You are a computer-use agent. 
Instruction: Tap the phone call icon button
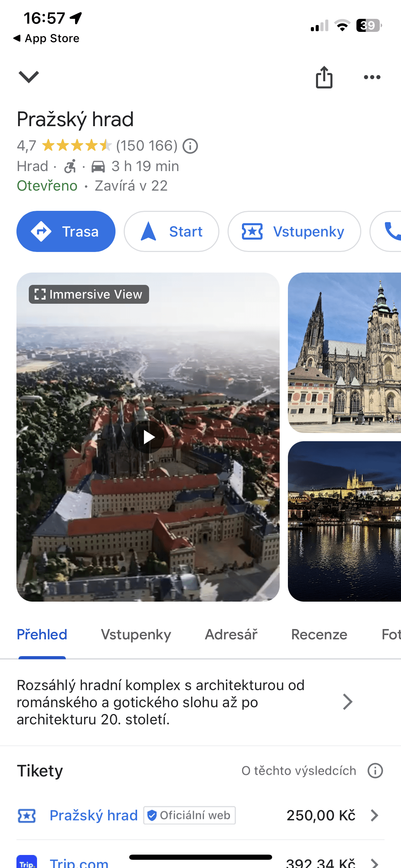click(x=391, y=231)
